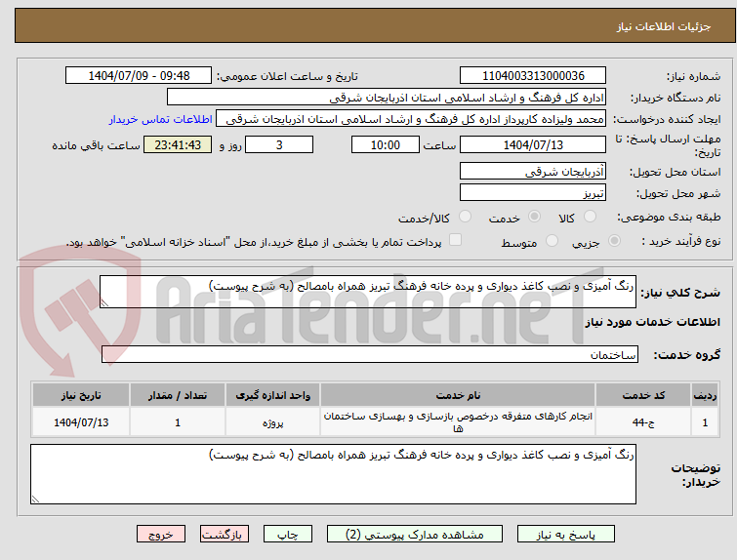Toggle the اسناد خزانه اسلامی payment checkbox
The height and width of the screenshot is (560, 737).
pos(455,240)
